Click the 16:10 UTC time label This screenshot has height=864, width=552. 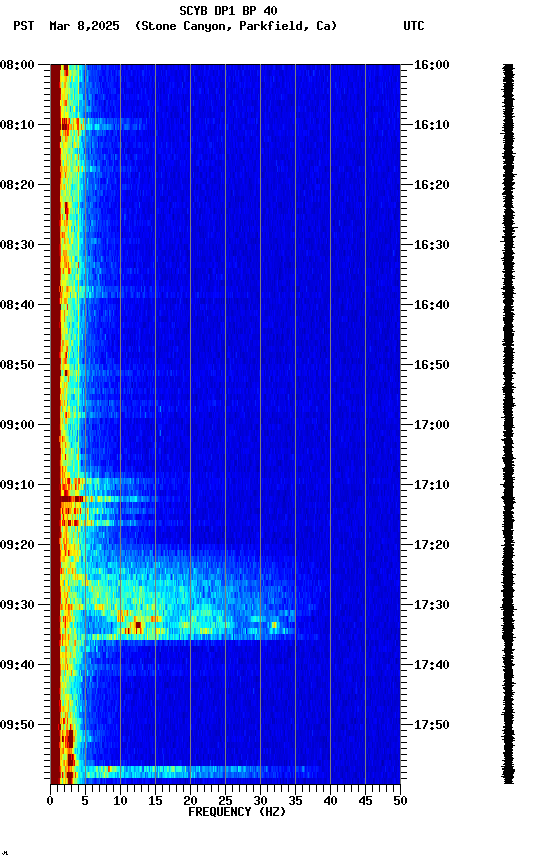(432, 125)
